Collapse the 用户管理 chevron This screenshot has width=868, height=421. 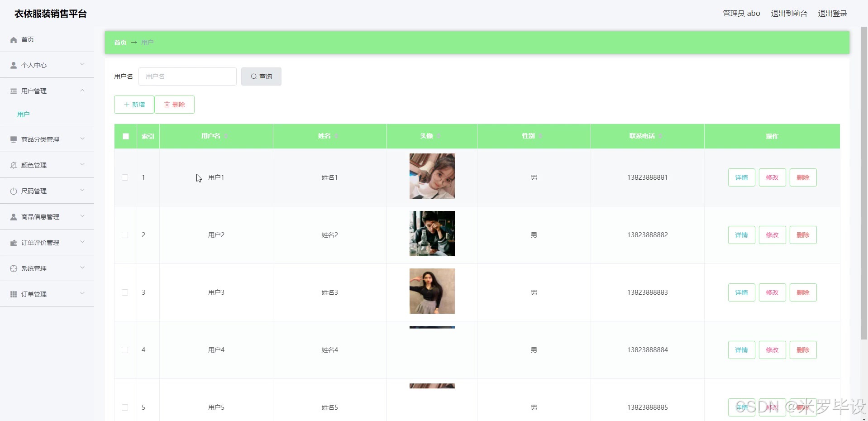82,91
